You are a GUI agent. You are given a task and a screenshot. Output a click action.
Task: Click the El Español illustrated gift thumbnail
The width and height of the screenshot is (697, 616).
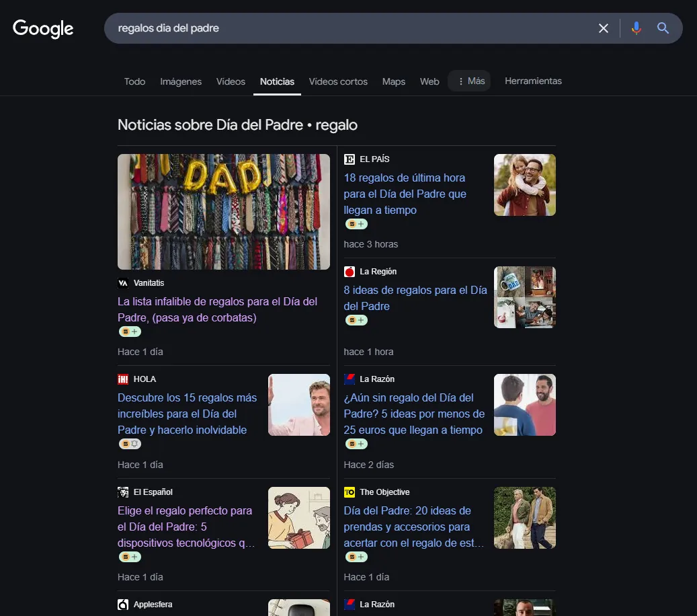click(298, 518)
